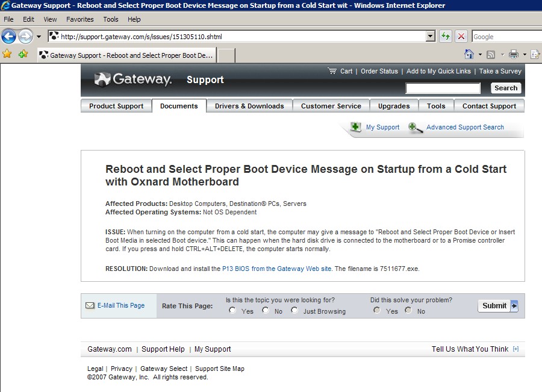This screenshot has height=392, width=542.
Task: Expand the Home button dropdown arrow
Action: 480,55
